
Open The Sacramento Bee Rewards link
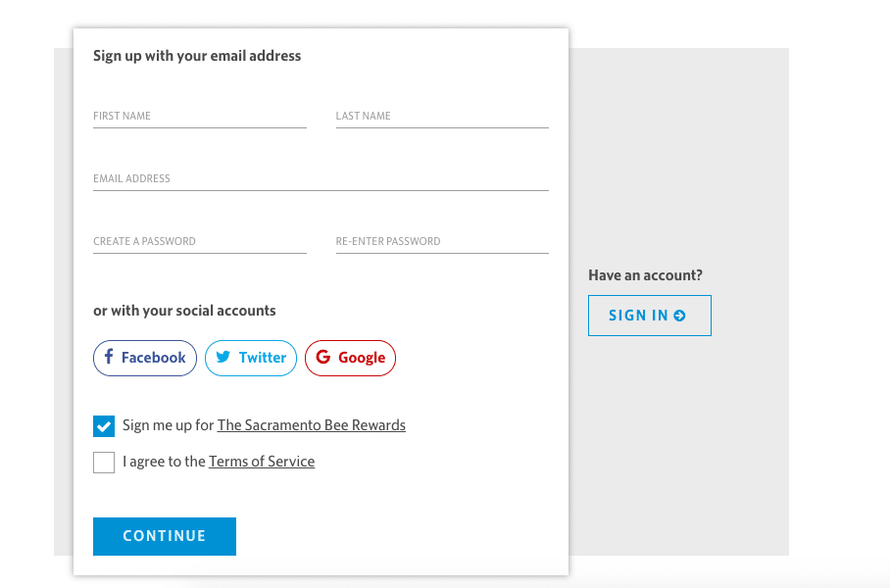tap(311, 425)
